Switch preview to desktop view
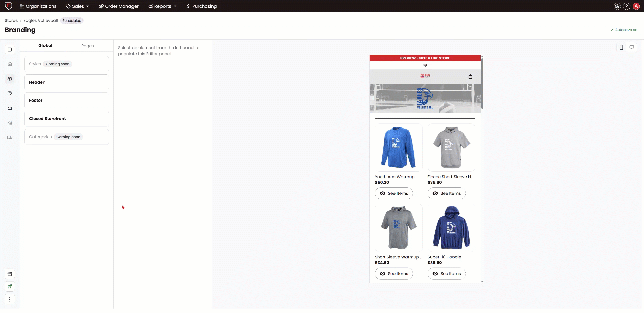Screen dimensions: 644x313 pos(632,47)
